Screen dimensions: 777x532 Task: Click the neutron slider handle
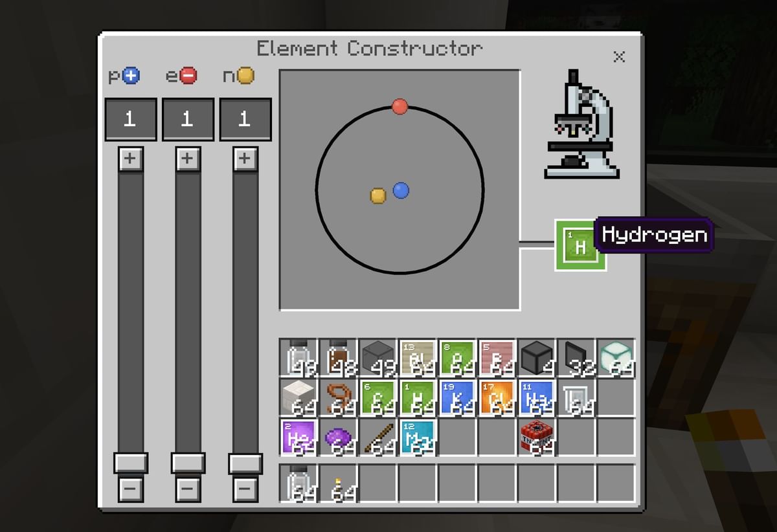(x=245, y=463)
